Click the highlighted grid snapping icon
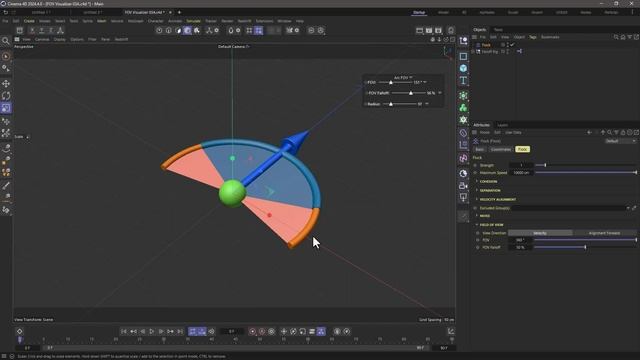 (x=258, y=30)
